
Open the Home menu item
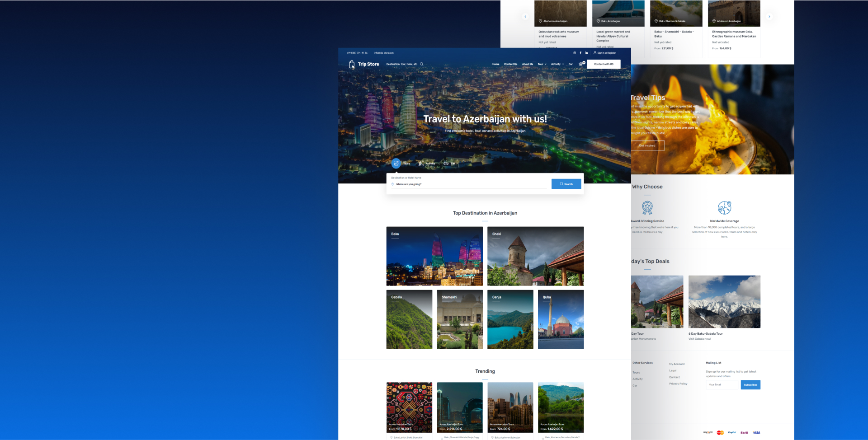[495, 64]
